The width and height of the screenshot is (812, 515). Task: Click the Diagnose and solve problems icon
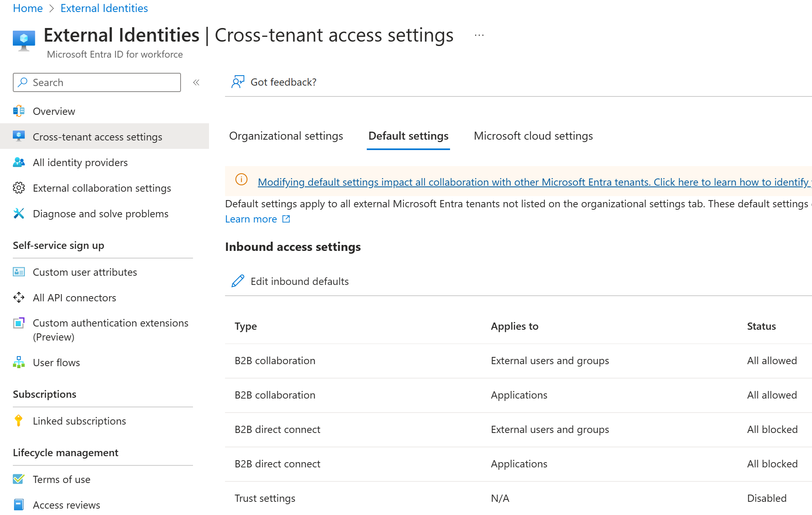coord(17,213)
